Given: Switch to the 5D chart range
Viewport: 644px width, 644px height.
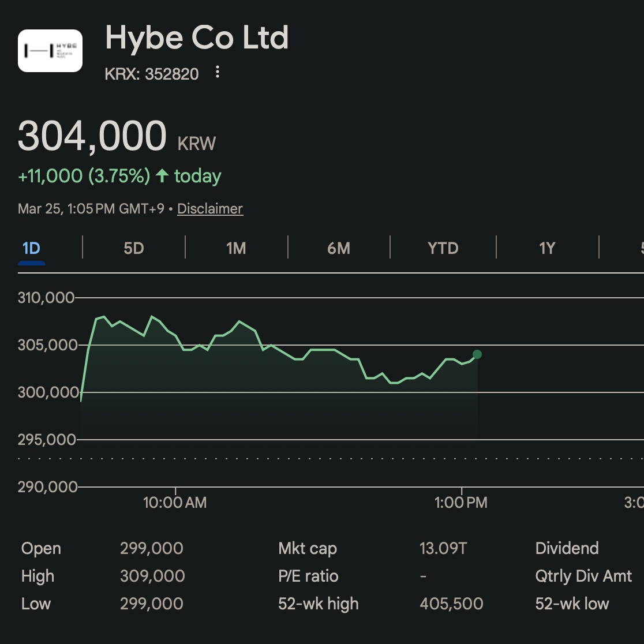Looking at the screenshot, I should tap(133, 248).
